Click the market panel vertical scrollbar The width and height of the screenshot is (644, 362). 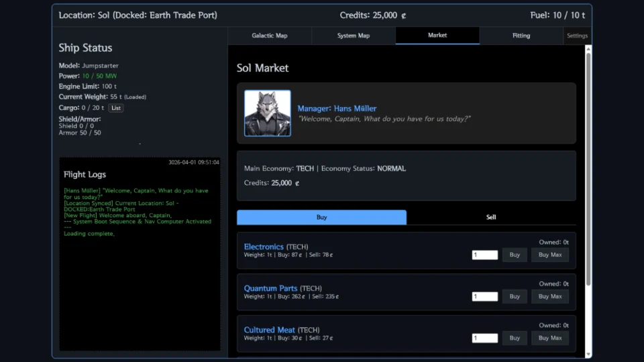tap(588, 168)
